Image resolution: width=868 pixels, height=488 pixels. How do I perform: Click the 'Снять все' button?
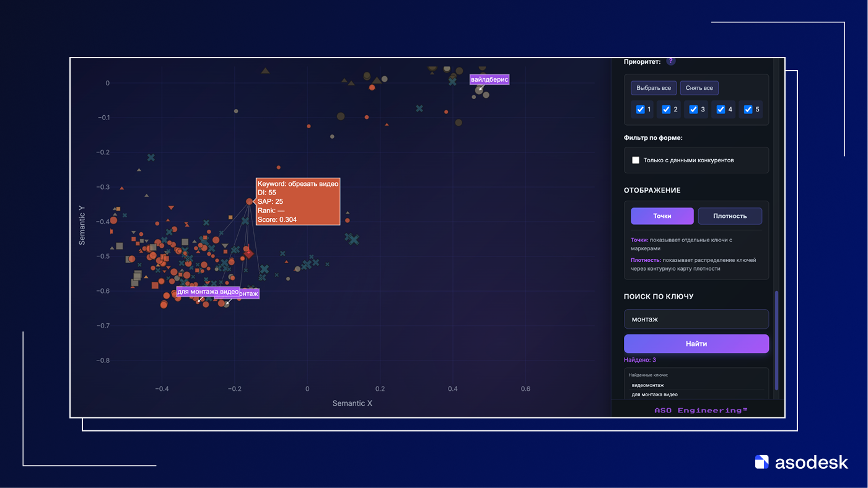click(699, 88)
